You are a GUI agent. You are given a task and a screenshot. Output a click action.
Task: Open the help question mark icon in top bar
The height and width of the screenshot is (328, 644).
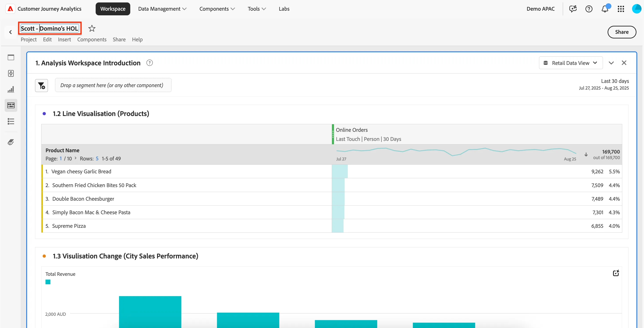click(x=589, y=9)
